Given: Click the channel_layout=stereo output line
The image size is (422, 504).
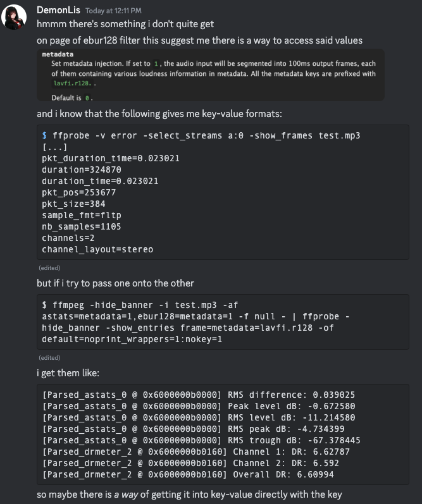Looking at the screenshot, I should pyautogui.click(x=97, y=249).
